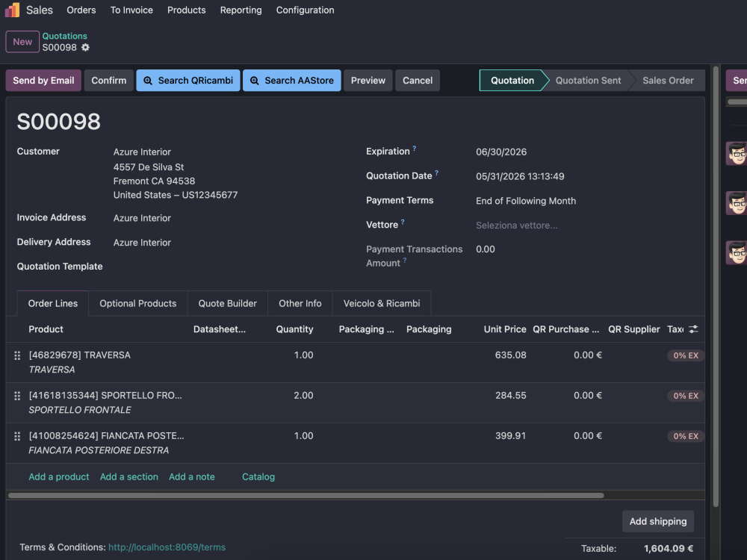
Task: Switch to the Optional Products tab
Action: pos(137,303)
